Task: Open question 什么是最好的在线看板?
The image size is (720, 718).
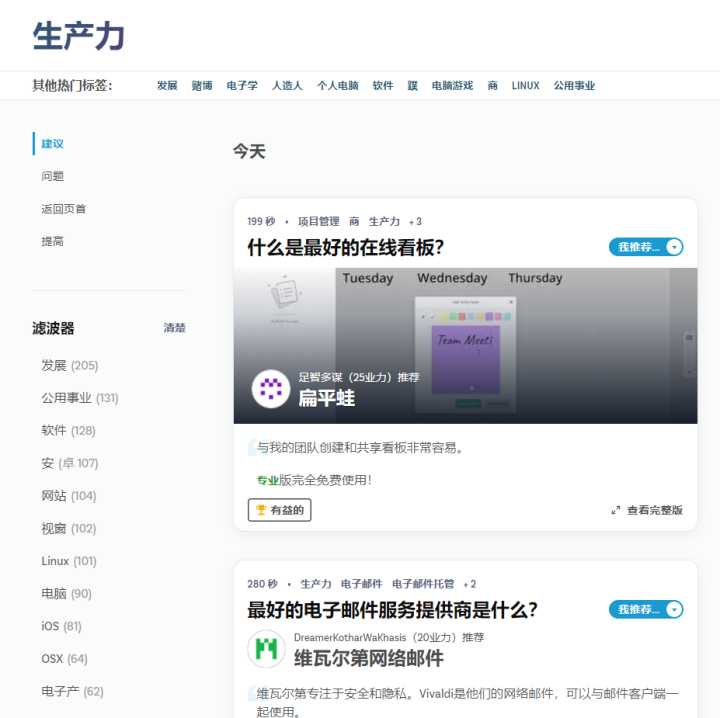Action: pos(346,247)
